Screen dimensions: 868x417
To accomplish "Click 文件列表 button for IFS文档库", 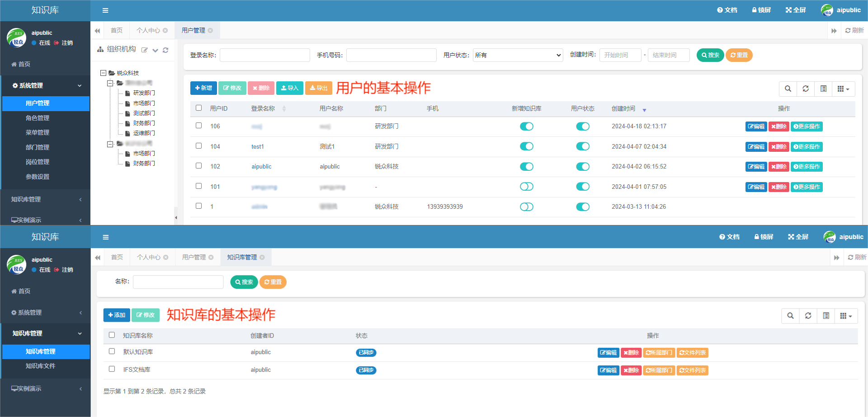I will point(693,370).
